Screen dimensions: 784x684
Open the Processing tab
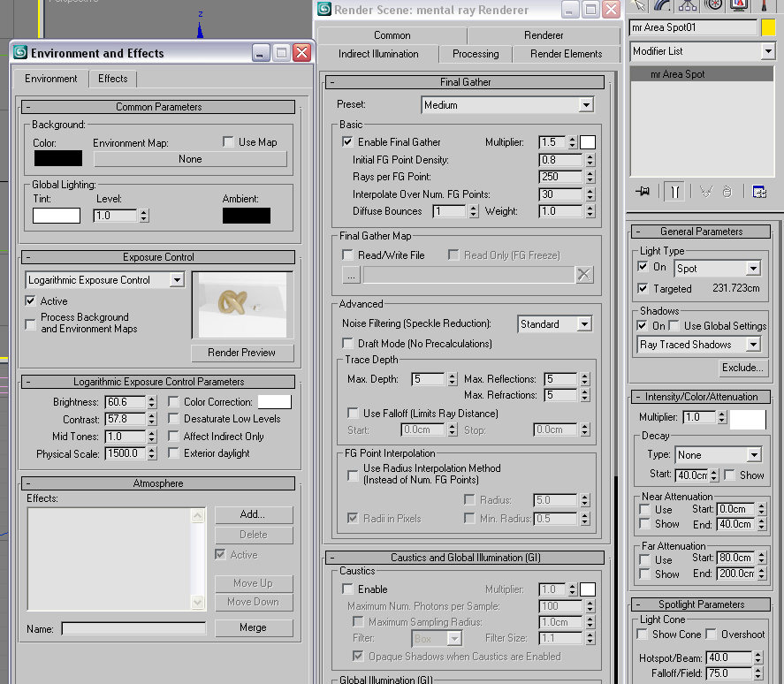tap(476, 54)
